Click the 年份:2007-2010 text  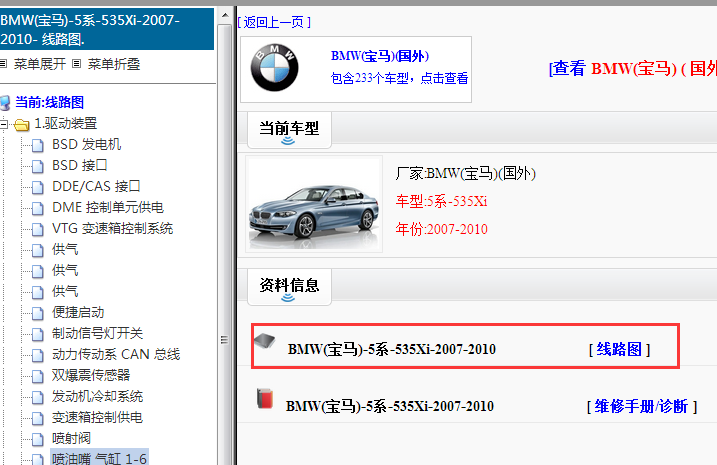(441, 229)
